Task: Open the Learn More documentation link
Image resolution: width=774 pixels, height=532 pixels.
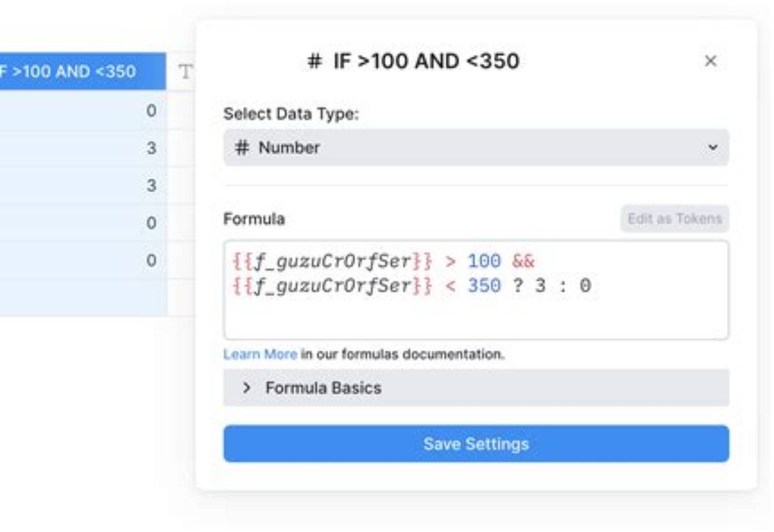Action: pyautogui.click(x=260, y=354)
